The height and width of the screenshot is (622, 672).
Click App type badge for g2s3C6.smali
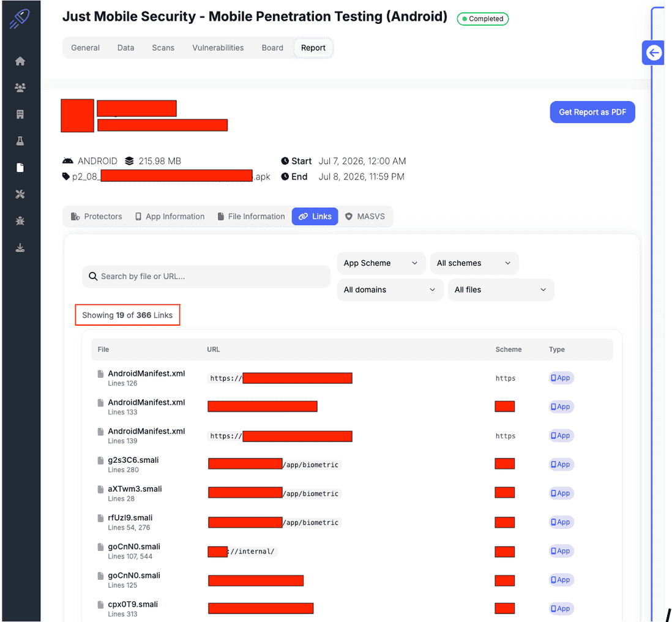click(561, 465)
